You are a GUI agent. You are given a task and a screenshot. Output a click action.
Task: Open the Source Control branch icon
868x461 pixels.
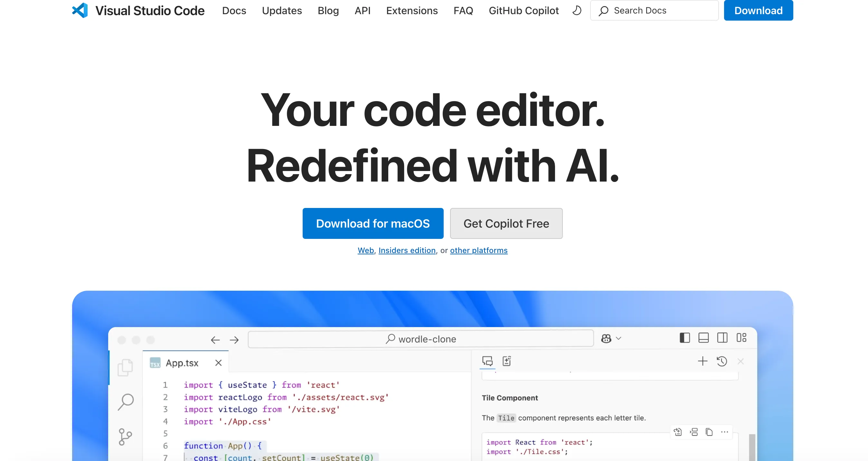[125, 437]
